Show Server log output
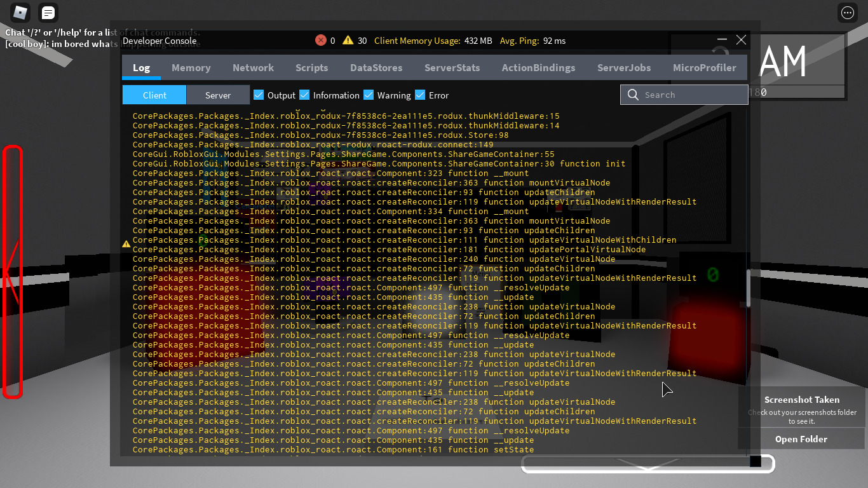The height and width of the screenshot is (488, 868). (218, 95)
